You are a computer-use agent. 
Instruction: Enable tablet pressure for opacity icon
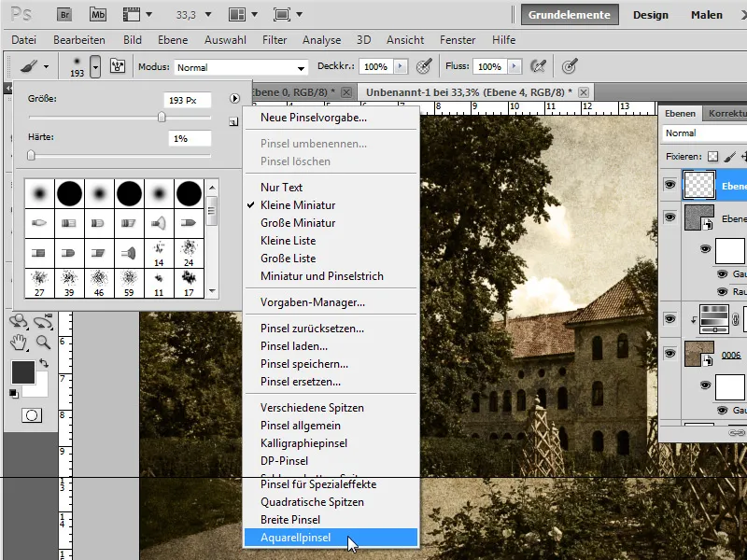click(424, 66)
